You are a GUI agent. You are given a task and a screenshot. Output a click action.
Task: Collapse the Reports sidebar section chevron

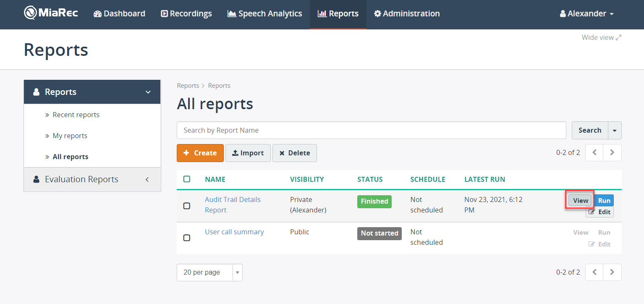tap(148, 92)
